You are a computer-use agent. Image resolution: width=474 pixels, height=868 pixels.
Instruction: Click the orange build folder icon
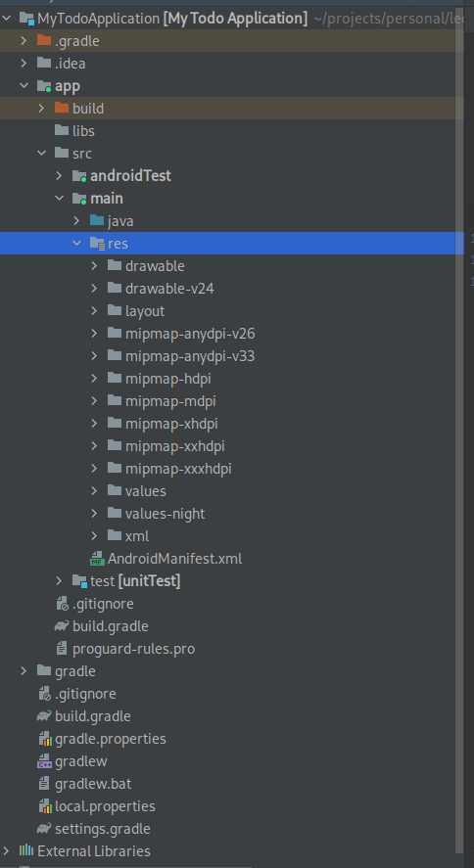click(x=62, y=108)
